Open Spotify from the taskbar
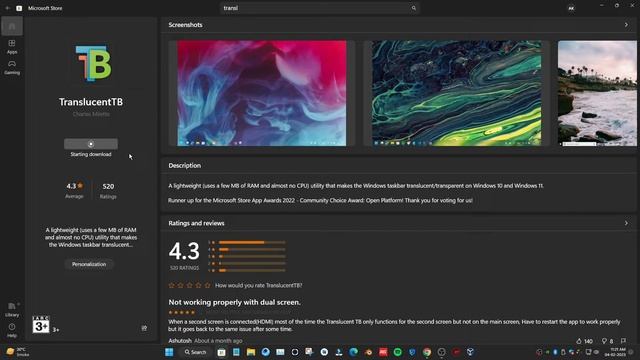The image size is (640, 360). (398, 352)
